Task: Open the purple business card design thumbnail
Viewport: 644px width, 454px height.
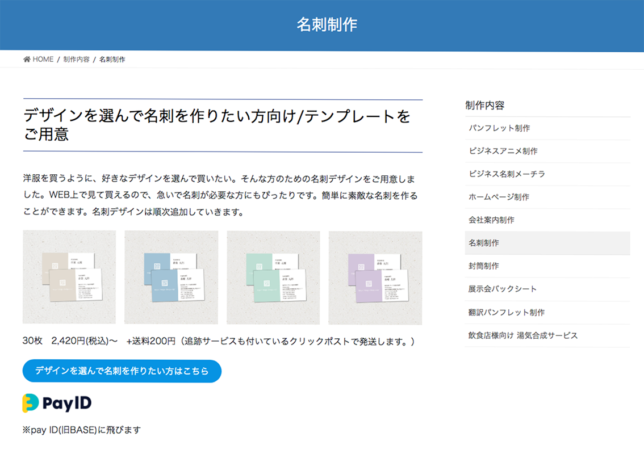Action: point(375,277)
